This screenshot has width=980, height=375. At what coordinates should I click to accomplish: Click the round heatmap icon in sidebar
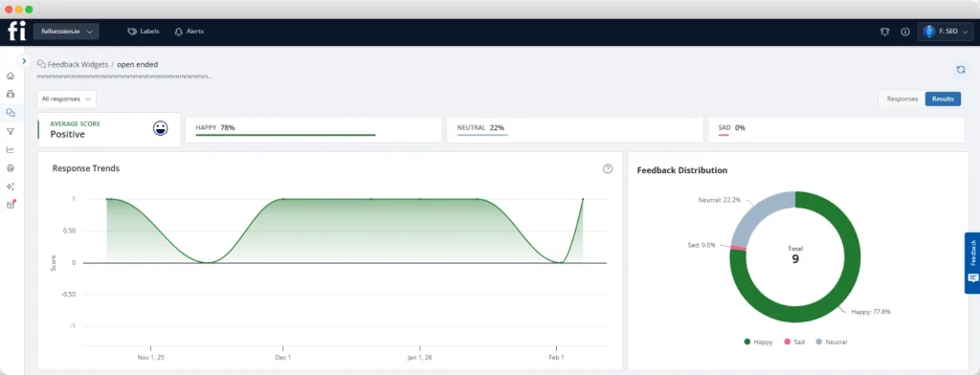[10, 168]
